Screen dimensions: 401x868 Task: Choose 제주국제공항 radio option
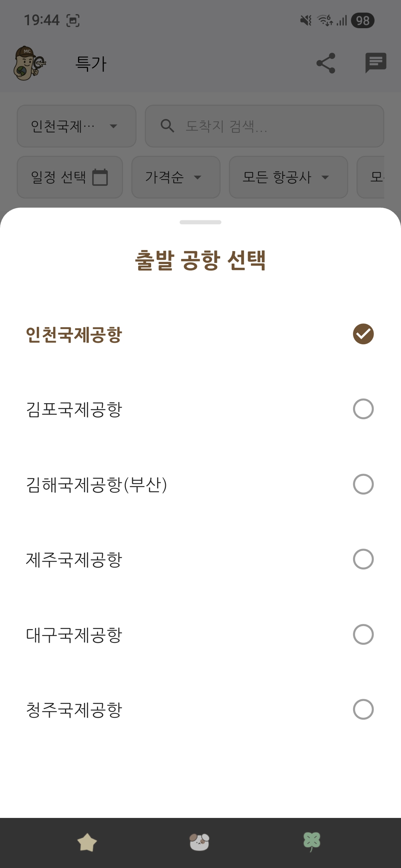(363, 559)
